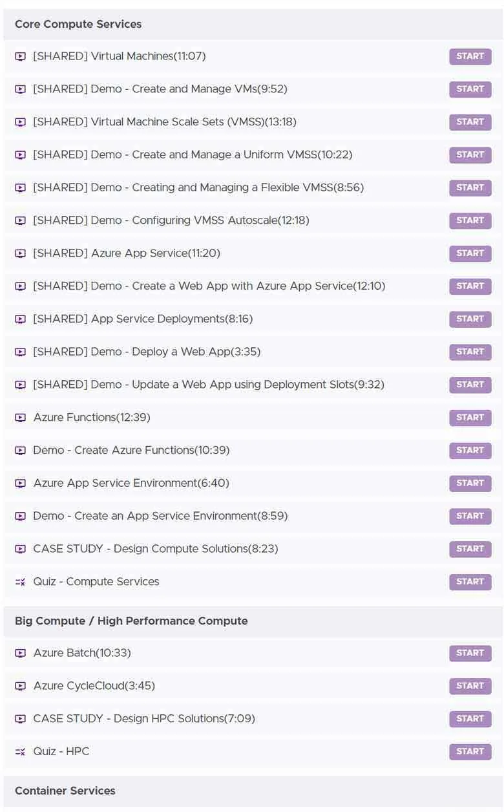This screenshot has height=812, width=504.
Task: Start Create a Web App with App Service demo
Action: tap(470, 286)
